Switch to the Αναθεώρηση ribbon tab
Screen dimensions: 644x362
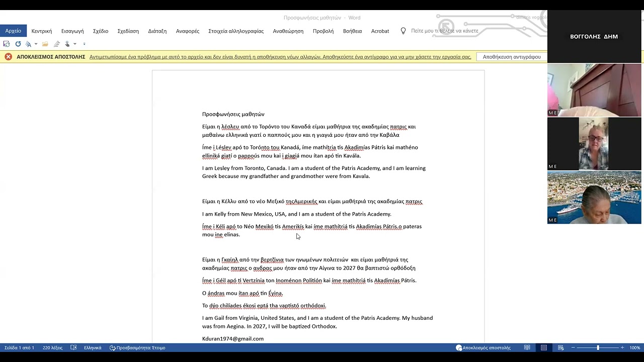288,31
